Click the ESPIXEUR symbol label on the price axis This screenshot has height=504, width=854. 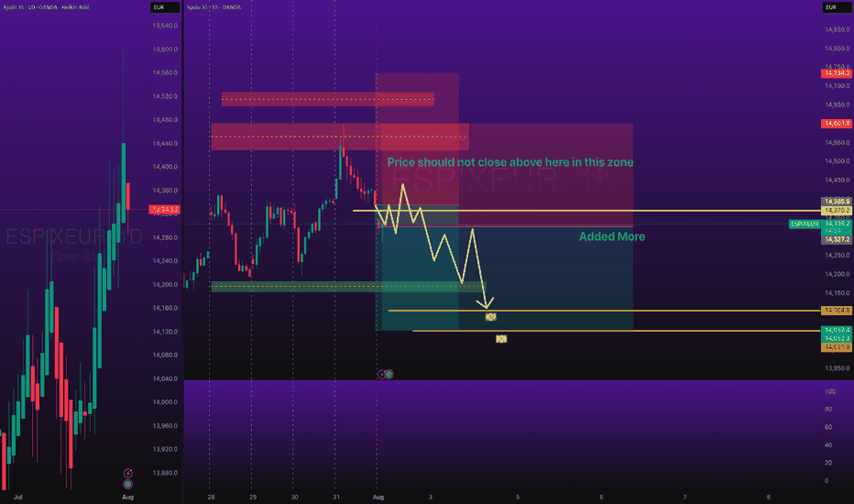point(805,224)
